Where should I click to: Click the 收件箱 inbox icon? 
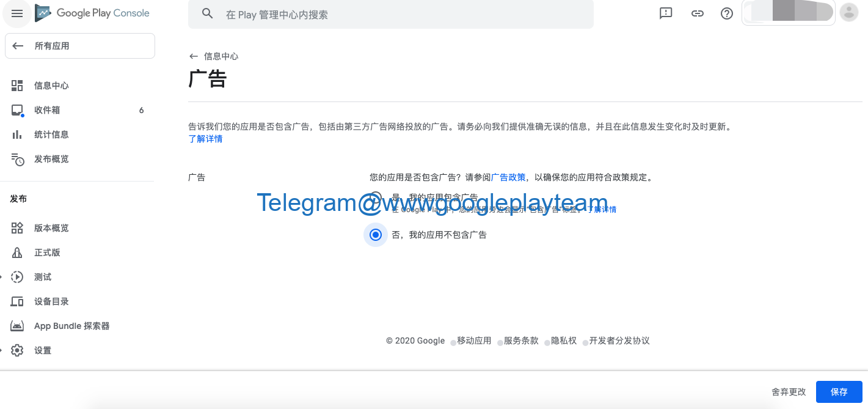tap(17, 110)
